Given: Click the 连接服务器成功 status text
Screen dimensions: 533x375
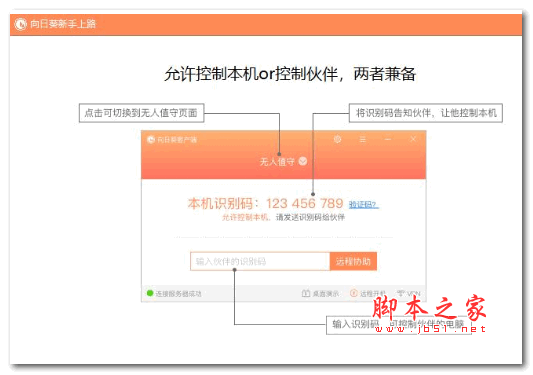Looking at the screenshot, I should (x=178, y=293).
